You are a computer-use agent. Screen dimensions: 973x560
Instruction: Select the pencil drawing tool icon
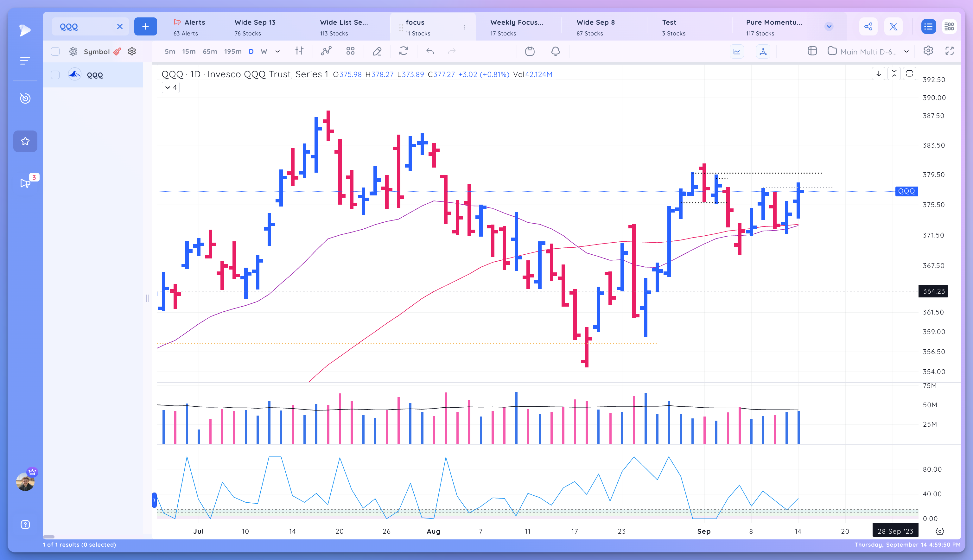pos(377,51)
